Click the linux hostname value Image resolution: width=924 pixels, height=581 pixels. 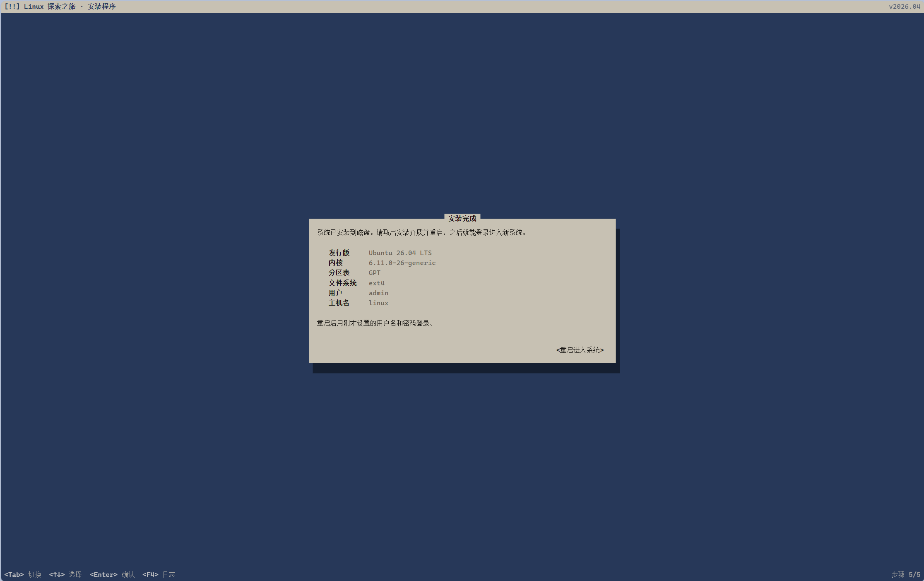379,303
